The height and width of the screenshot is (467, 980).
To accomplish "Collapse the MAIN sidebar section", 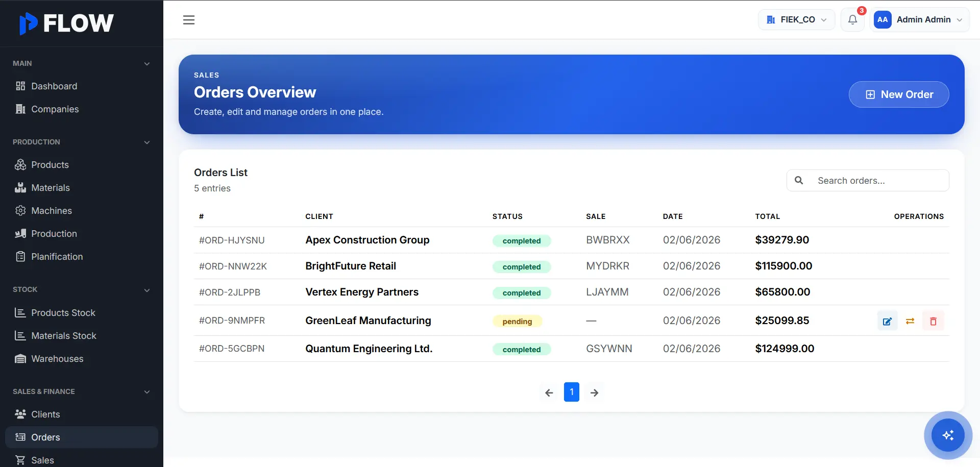I will pos(147,64).
